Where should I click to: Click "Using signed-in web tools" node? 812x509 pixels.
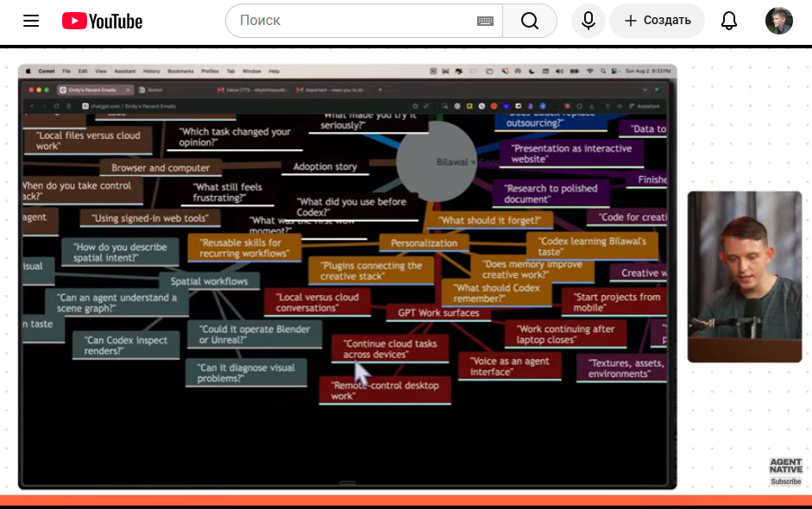pos(150,218)
